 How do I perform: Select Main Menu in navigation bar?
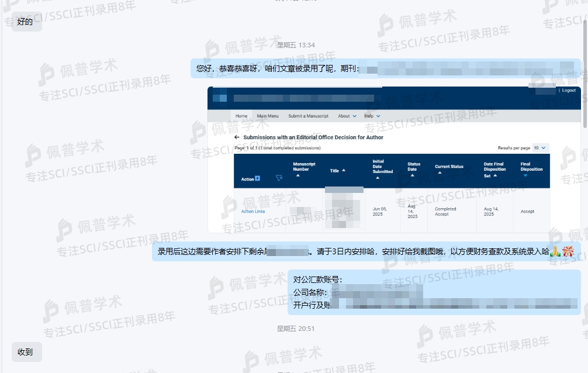tap(268, 116)
